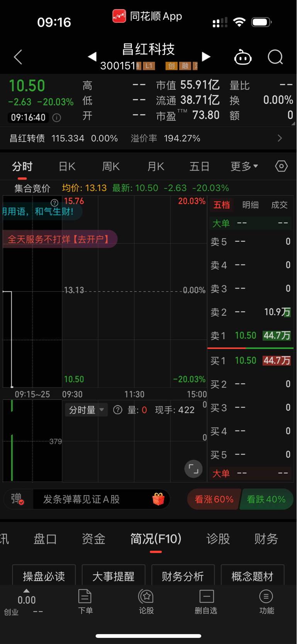Open the 盘口 section tab
This screenshot has width=297, height=644.
(45, 539)
